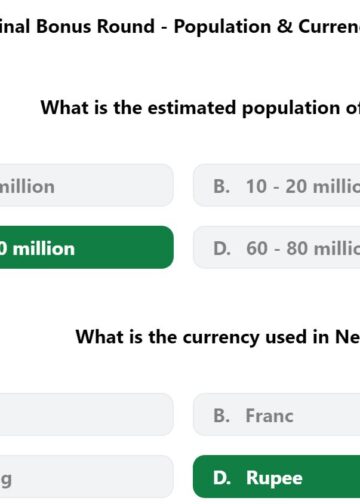Pick the currency option ending in 'g'
Image resolution: width=360 pixels, height=504 pixels.
tap(87, 477)
